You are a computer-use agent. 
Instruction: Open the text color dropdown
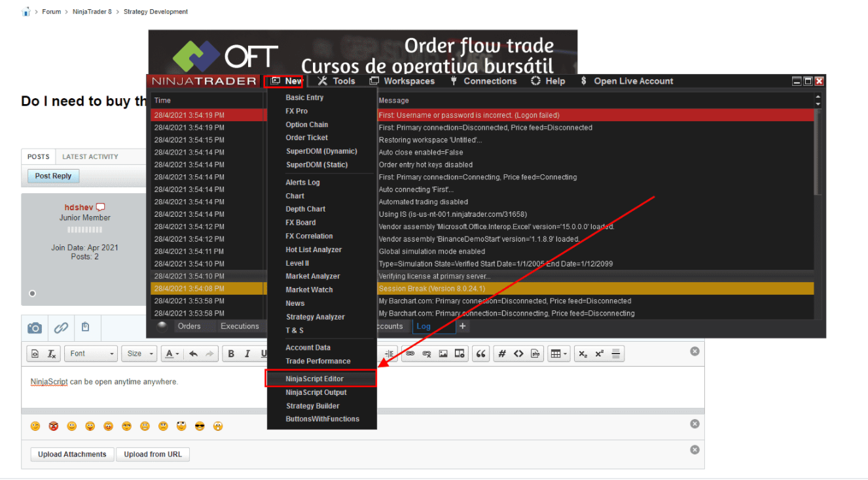(x=172, y=354)
